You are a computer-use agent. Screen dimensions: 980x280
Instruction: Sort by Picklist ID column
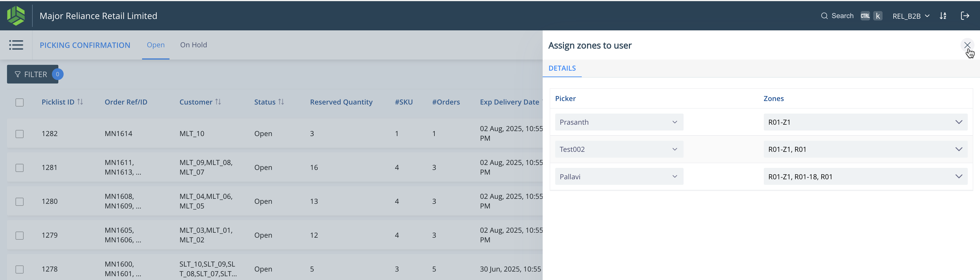click(x=80, y=102)
